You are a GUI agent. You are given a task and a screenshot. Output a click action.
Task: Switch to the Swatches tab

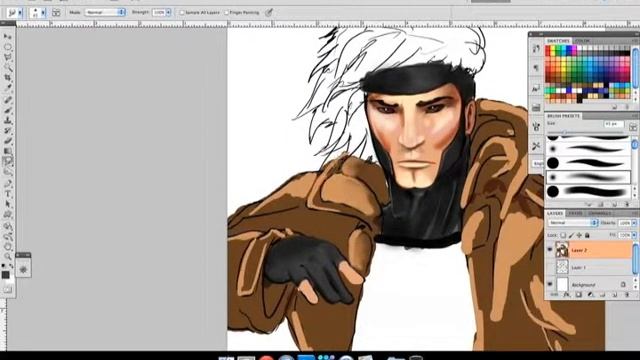[558, 41]
